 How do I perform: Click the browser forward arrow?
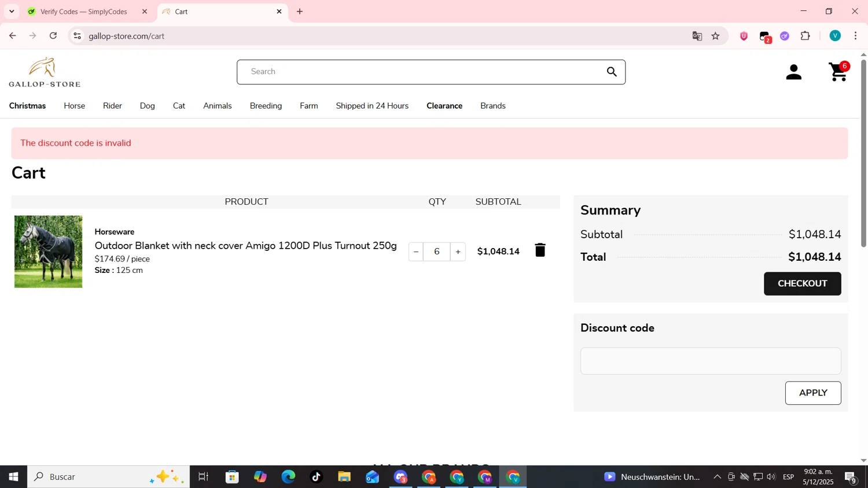(33, 36)
